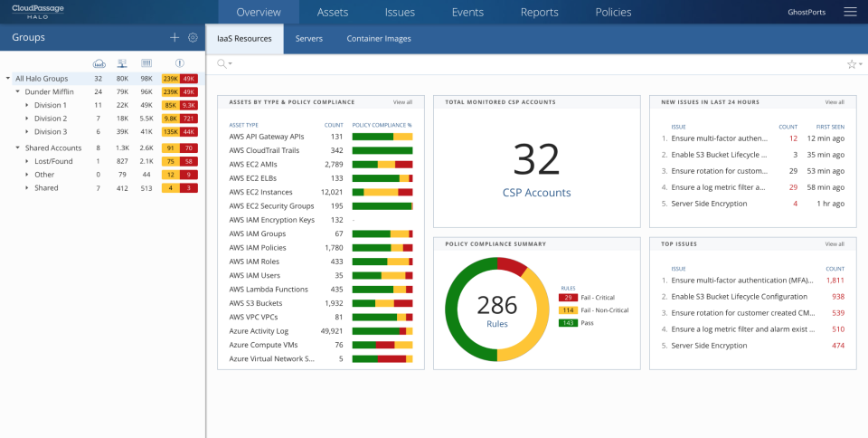Image resolution: width=868 pixels, height=438 pixels.
Task: Click AWS EC2 Instances compliance bar
Action: click(x=382, y=192)
